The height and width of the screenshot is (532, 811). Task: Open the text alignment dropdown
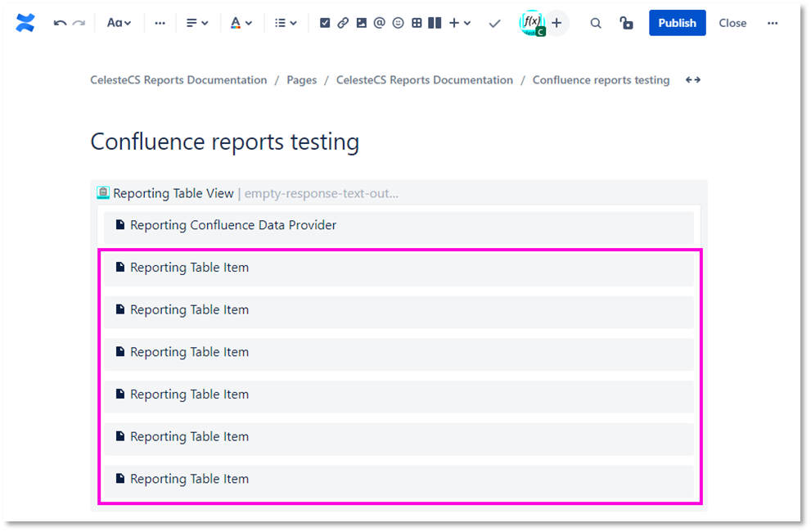pyautogui.click(x=197, y=23)
